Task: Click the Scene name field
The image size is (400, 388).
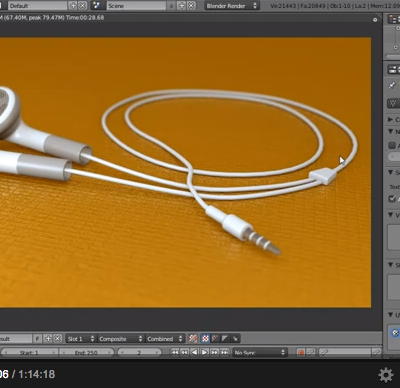Action: pyautogui.click(x=136, y=6)
